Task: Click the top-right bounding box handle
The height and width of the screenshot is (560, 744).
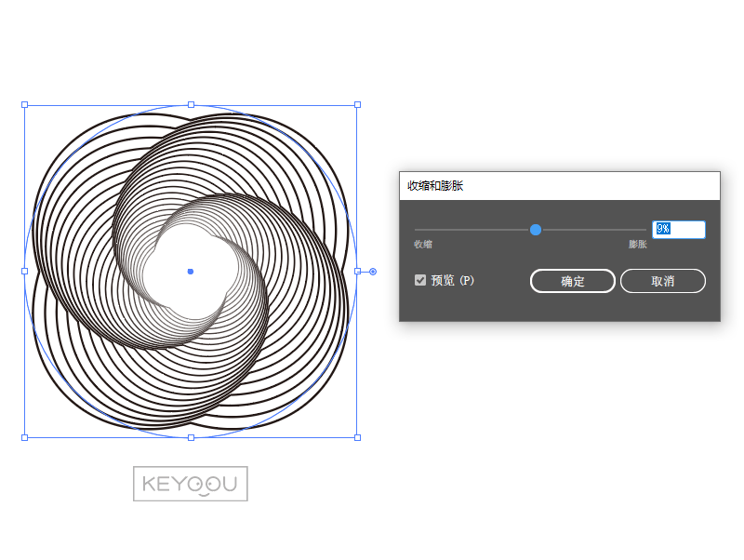Action: click(357, 105)
